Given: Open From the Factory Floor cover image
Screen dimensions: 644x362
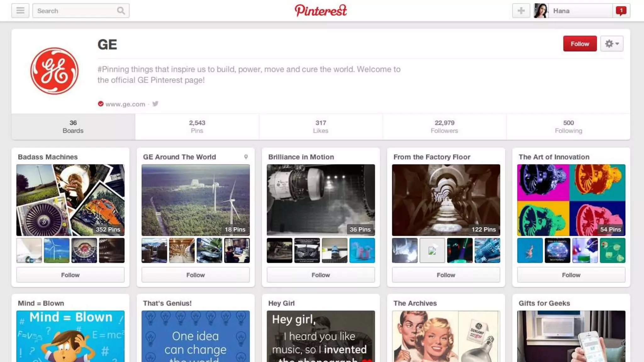Looking at the screenshot, I should (446, 200).
